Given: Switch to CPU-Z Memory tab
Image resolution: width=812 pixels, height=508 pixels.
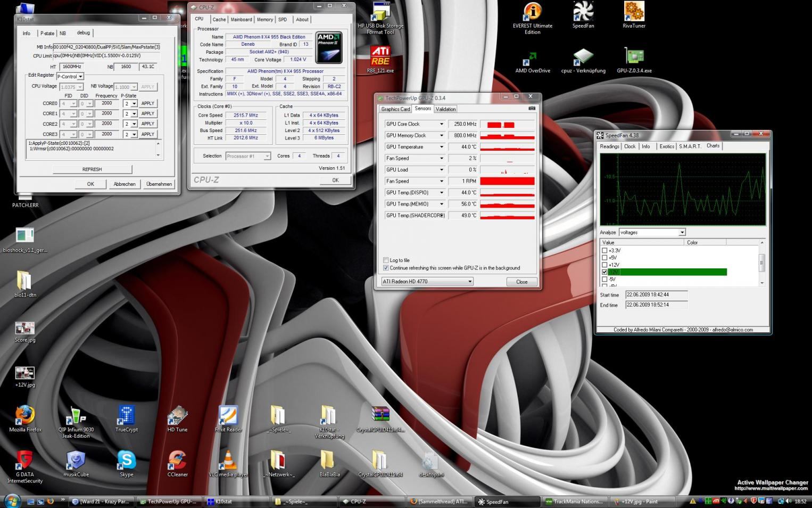Looking at the screenshot, I should tap(265, 20).
